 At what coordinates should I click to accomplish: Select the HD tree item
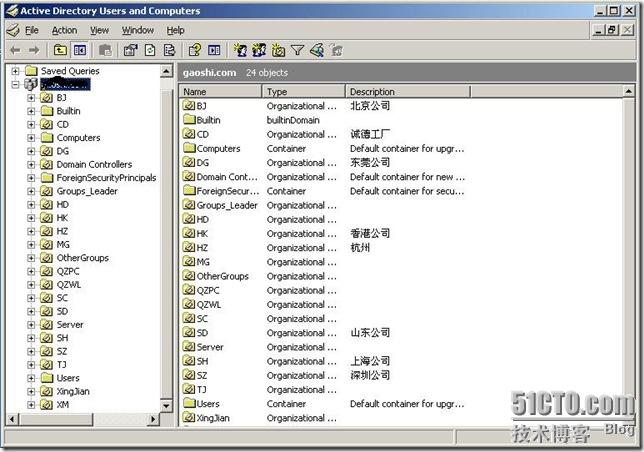62,204
